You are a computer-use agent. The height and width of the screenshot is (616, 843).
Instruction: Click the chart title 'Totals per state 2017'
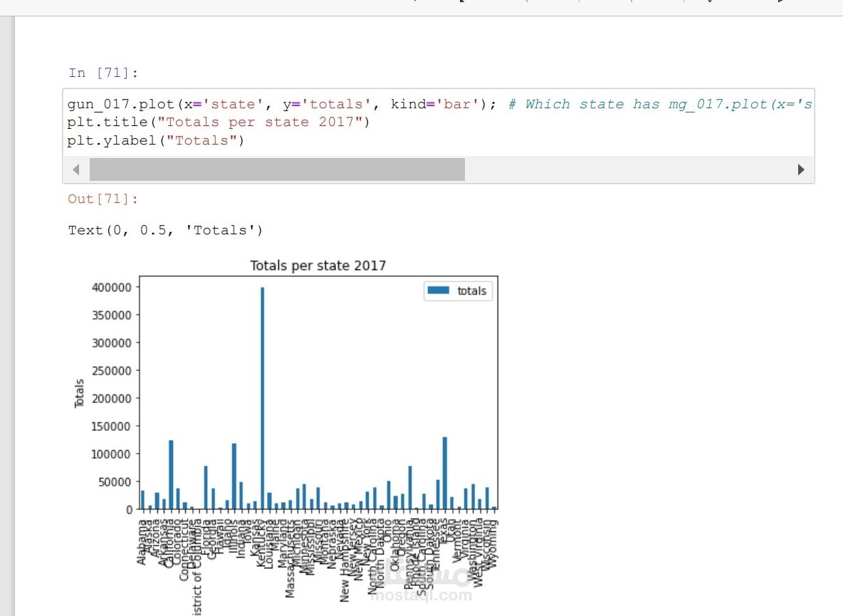(x=318, y=265)
